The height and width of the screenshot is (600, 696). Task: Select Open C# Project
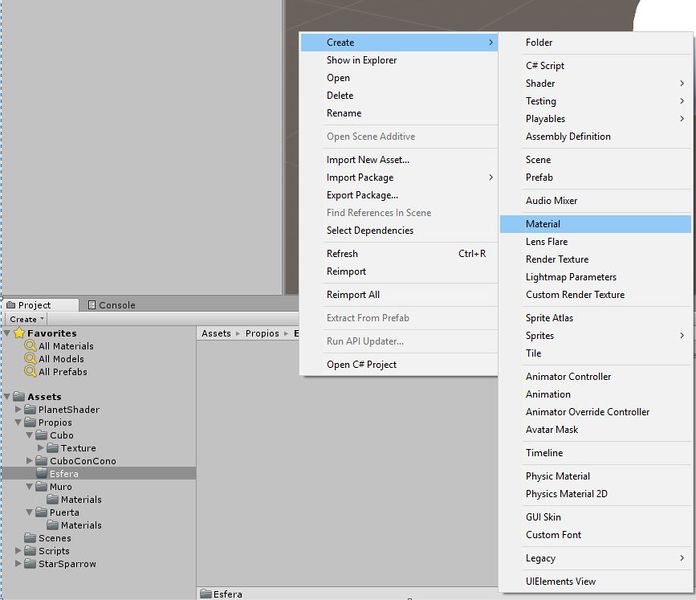(x=399, y=364)
